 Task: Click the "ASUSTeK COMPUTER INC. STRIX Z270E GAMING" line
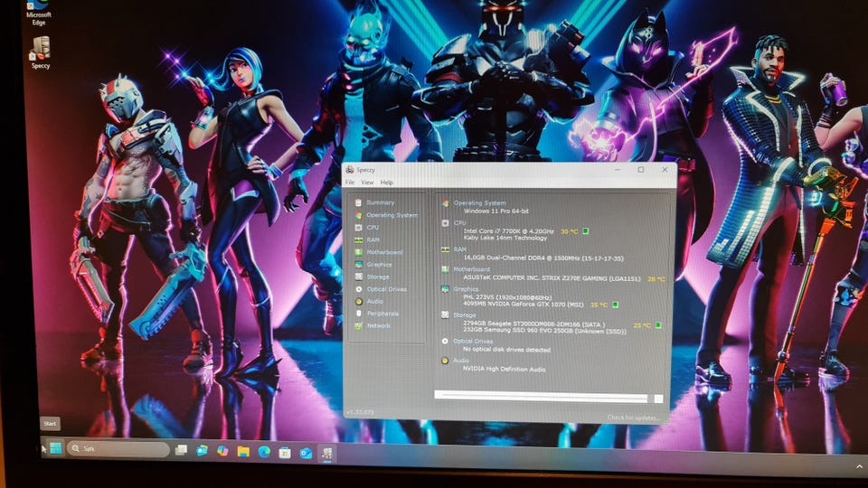(x=552, y=277)
